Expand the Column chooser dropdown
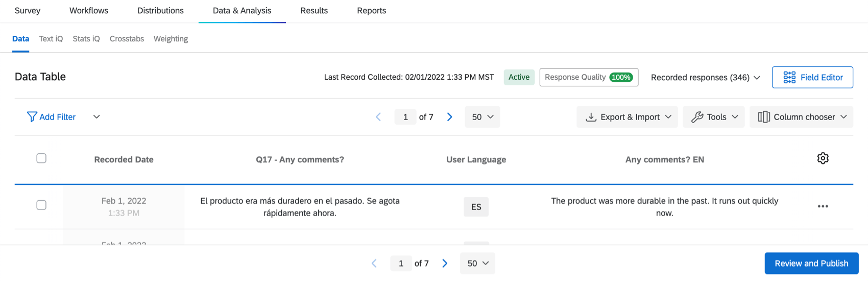 pyautogui.click(x=801, y=117)
